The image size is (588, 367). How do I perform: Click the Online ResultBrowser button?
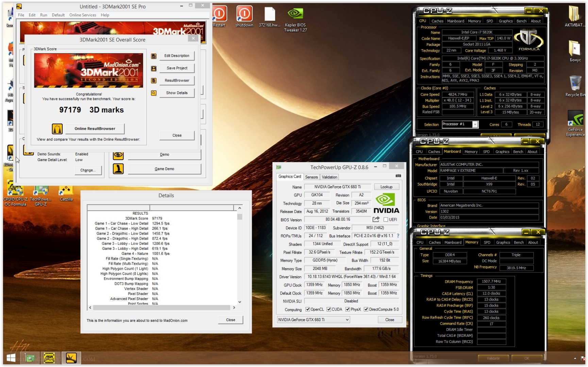coord(95,128)
